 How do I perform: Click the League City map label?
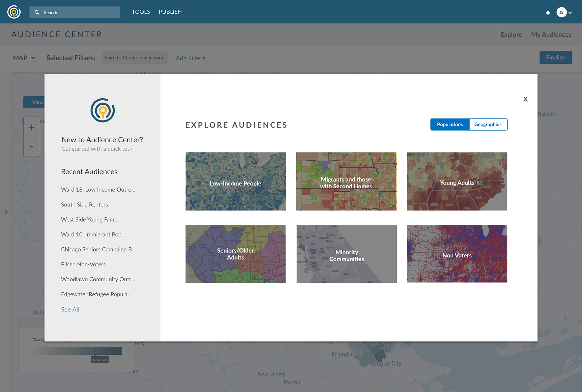point(386,364)
